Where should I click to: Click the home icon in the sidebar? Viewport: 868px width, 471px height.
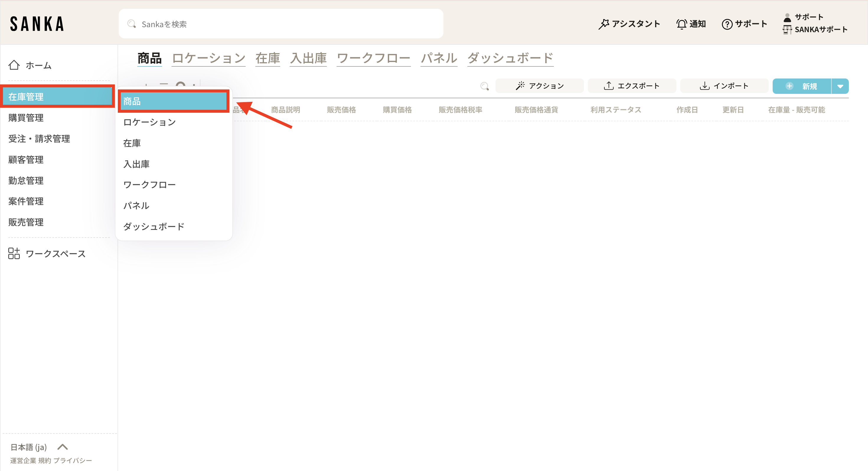point(14,65)
